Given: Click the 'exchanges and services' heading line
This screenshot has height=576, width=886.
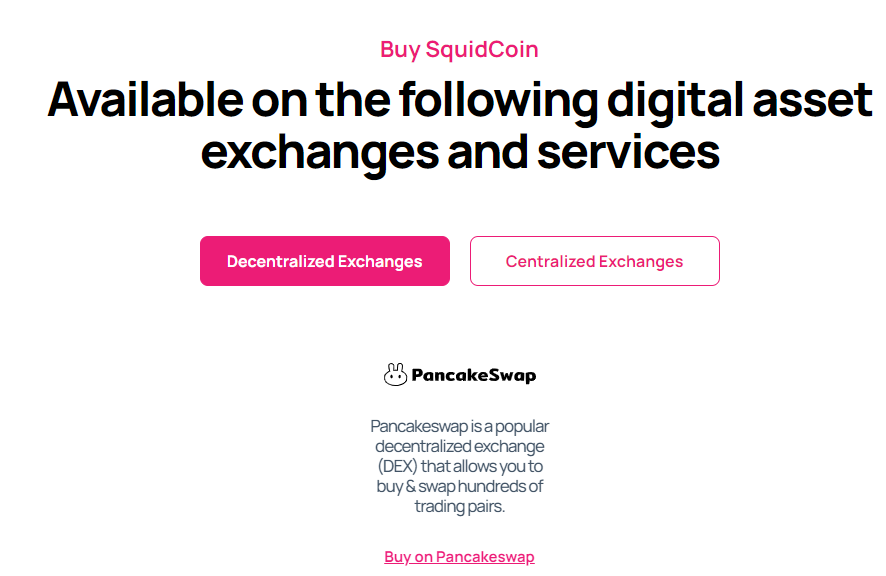Looking at the screenshot, I should pos(460,153).
